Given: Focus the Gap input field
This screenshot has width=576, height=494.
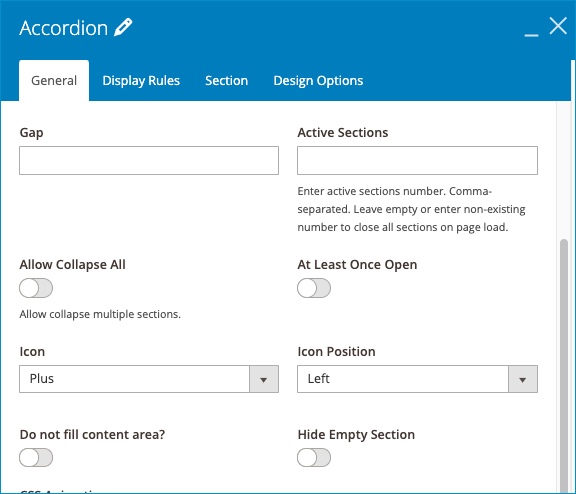Looking at the screenshot, I should coord(149,161).
